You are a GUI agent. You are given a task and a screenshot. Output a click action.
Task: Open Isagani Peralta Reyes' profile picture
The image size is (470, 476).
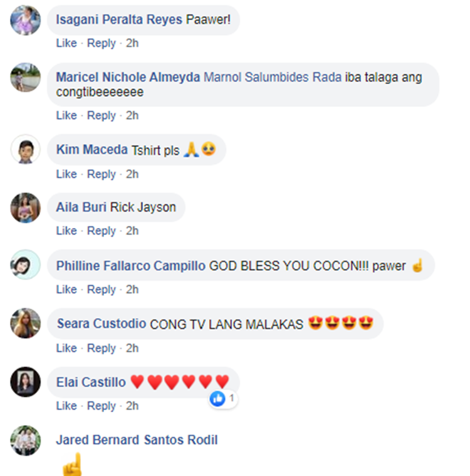tap(26, 20)
